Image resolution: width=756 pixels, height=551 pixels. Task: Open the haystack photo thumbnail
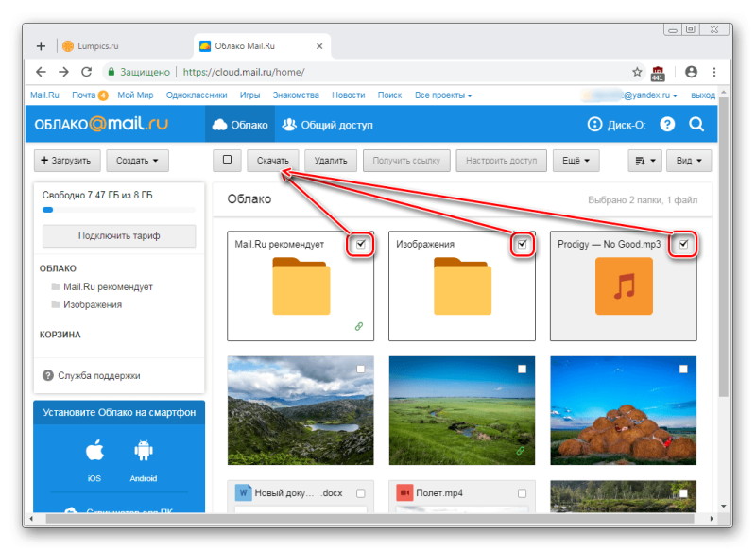(x=624, y=410)
